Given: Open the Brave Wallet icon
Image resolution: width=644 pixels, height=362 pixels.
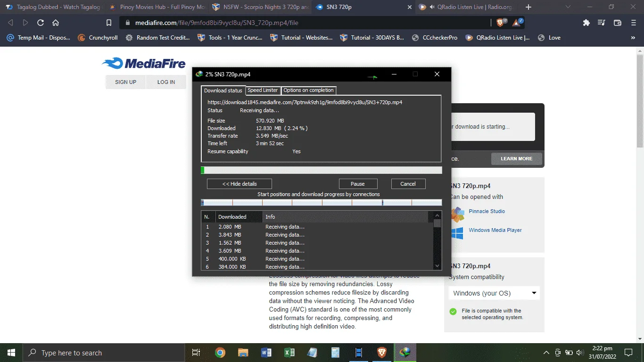Looking at the screenshot, I should (x=618, y=23).
